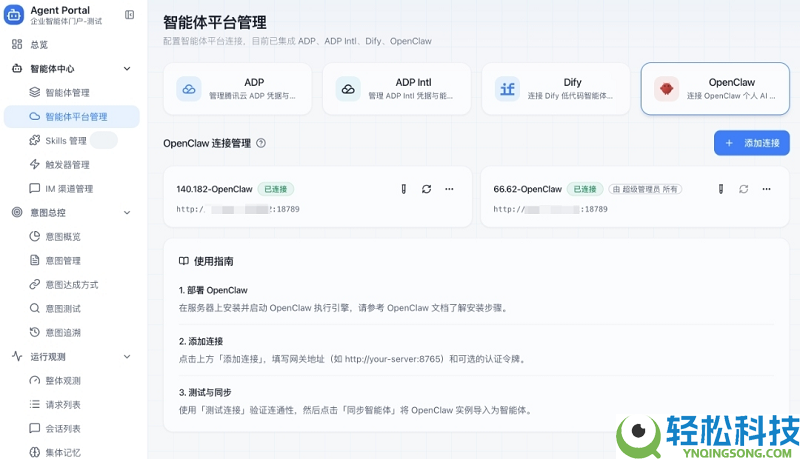This screenshot has height=459, width=800.
Task: Click the IM 渠道管理 chat icon
Action: [34, 188]
